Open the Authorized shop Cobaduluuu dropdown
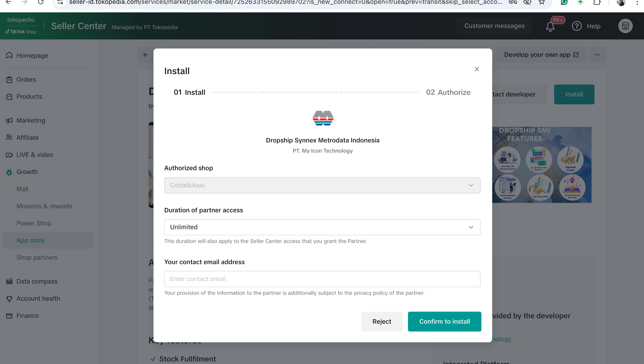The width and height of the screenshot is (644, 364). click(x=322, y=185)
